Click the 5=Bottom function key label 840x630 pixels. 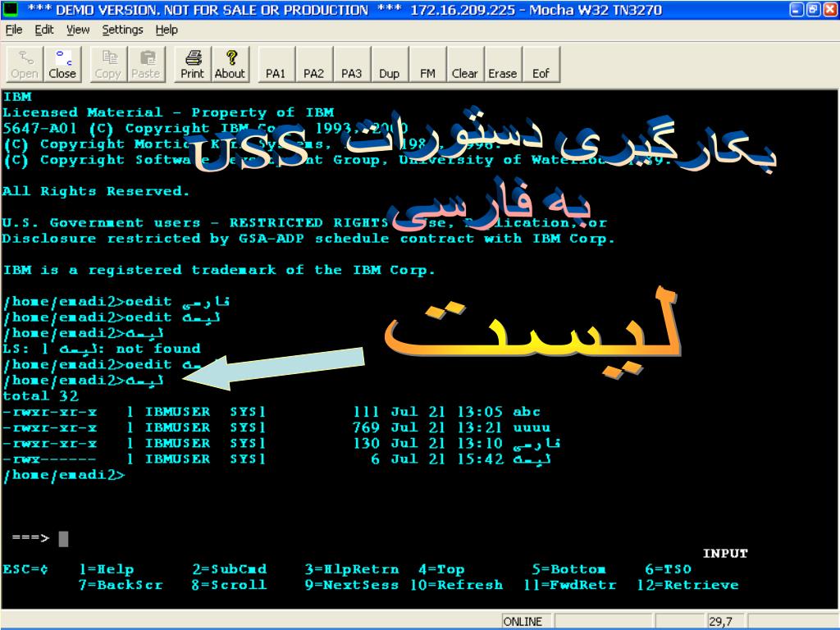coord(569,569)
